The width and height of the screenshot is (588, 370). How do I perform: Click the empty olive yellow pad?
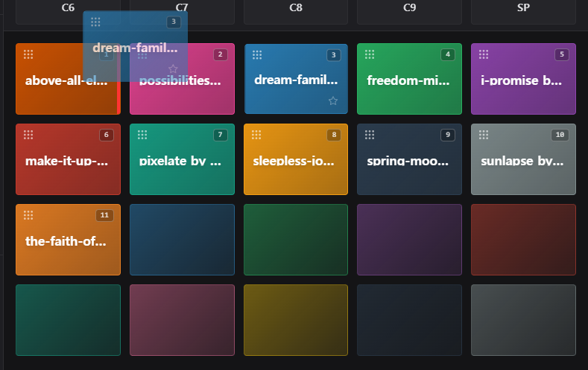pos(296,320)
